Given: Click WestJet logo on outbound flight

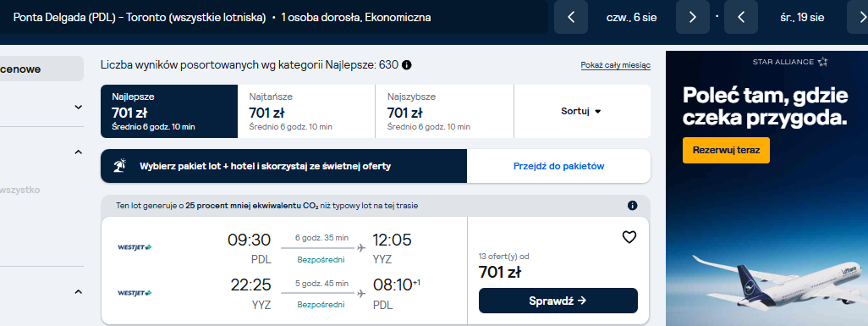Looking at the screenshot, I should 135,247.
